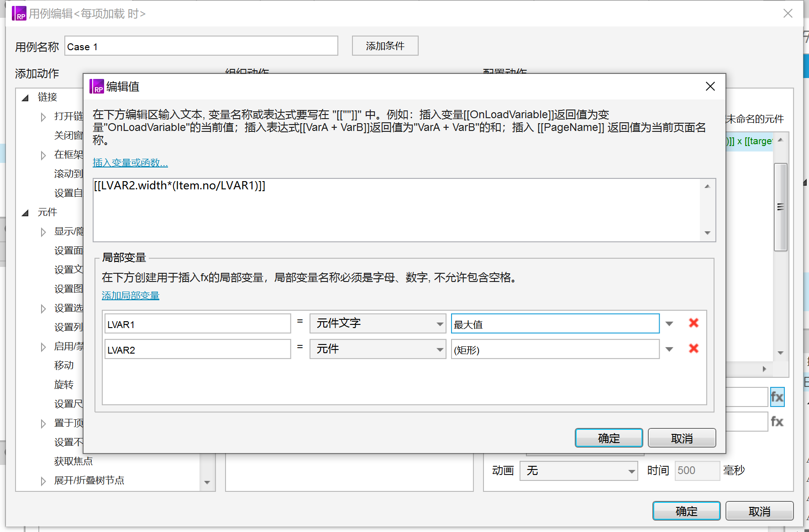Click 确定 in the 用例编辑 window
The height and width of the screenshot is (532, 809).
[x=687, y=511]
